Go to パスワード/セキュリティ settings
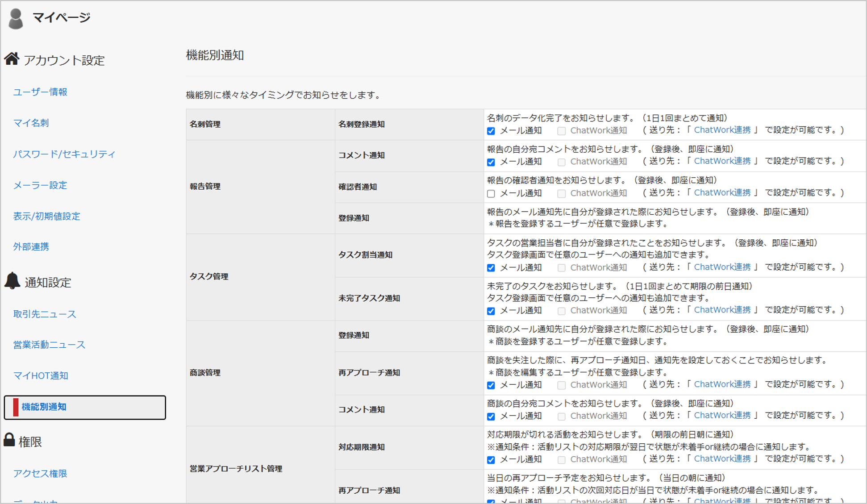The width and height of the screenshot is (867, 504). pyautogui.click(x=64, y=154)
